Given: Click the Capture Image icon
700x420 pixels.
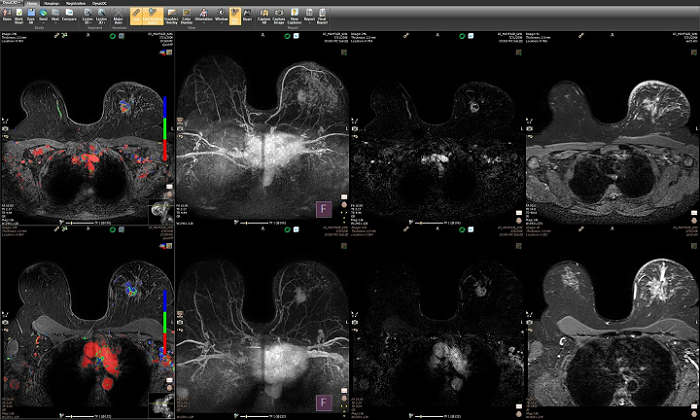Looking at the screenshot, I should (279, 17).
